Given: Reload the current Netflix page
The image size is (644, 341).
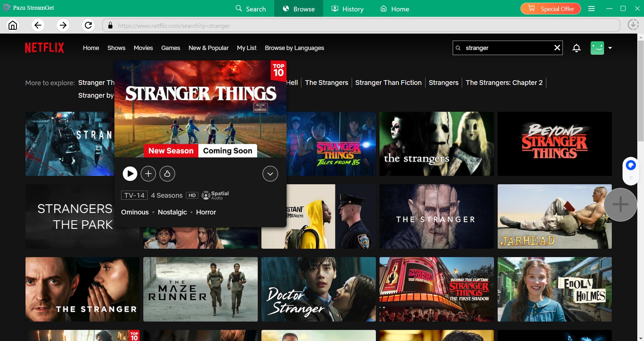Looking at the screenshot, I should pyautogui.click(x=88, y=25).
